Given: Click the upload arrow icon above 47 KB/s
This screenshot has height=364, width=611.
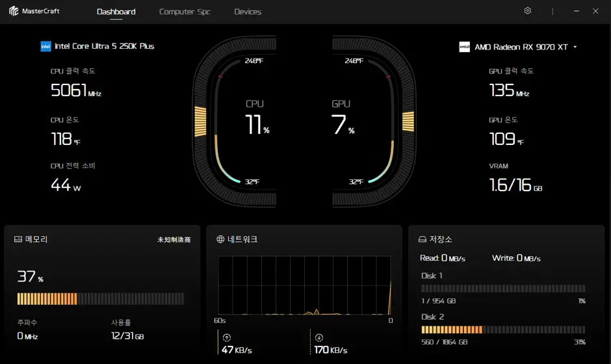Looking at the screenshot, I should click(x=227, y=337).
